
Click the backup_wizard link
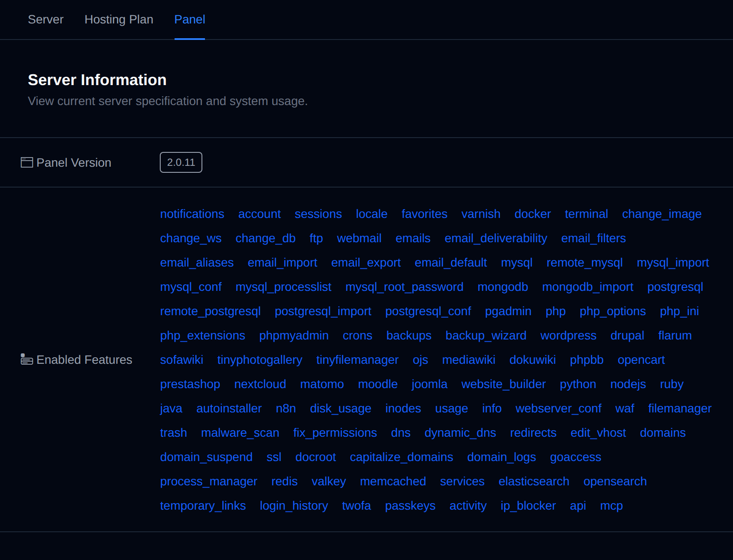tap(486, 336)
